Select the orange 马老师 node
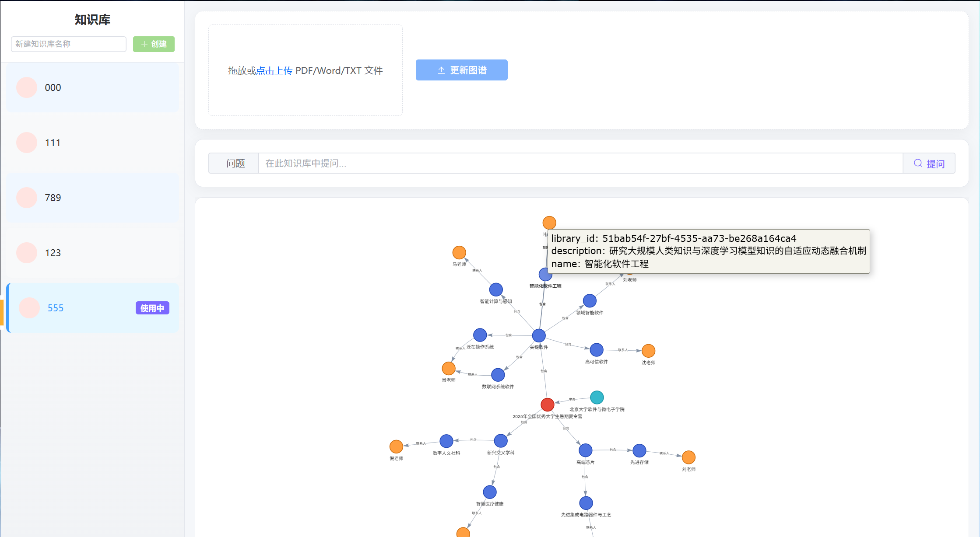This screenshot has height=537, width=980. point(459,252)
